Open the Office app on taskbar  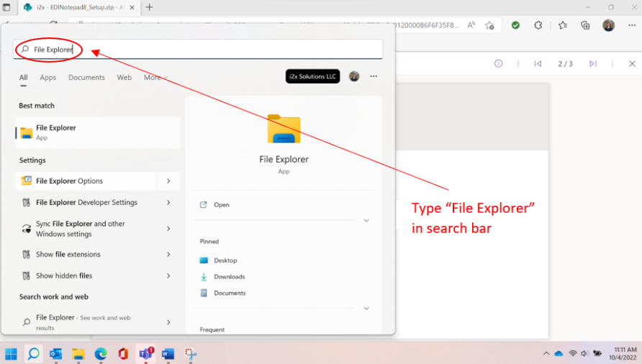123,353
